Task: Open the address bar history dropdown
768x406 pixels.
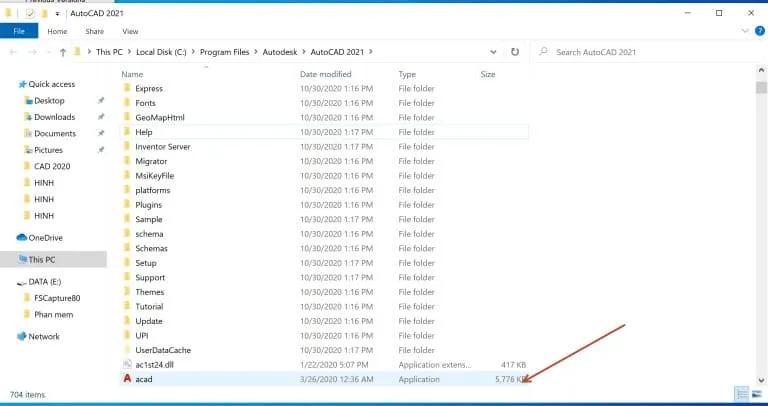Action: (x=493, y=52)
